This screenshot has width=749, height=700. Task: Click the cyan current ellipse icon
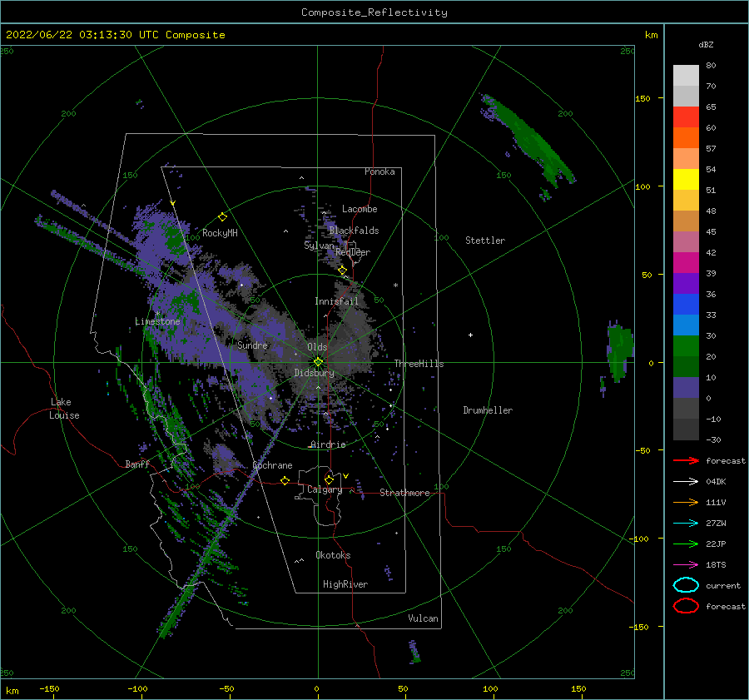click(686, 585)
